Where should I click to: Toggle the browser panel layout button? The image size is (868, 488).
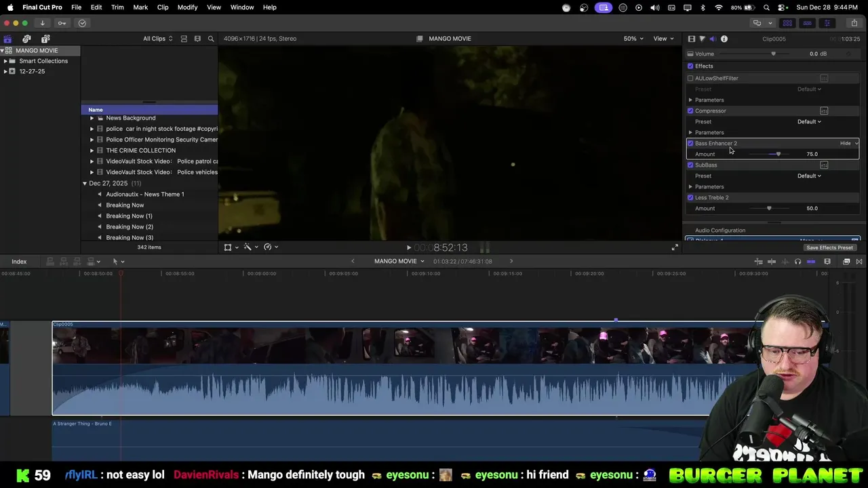click(787, 23)
